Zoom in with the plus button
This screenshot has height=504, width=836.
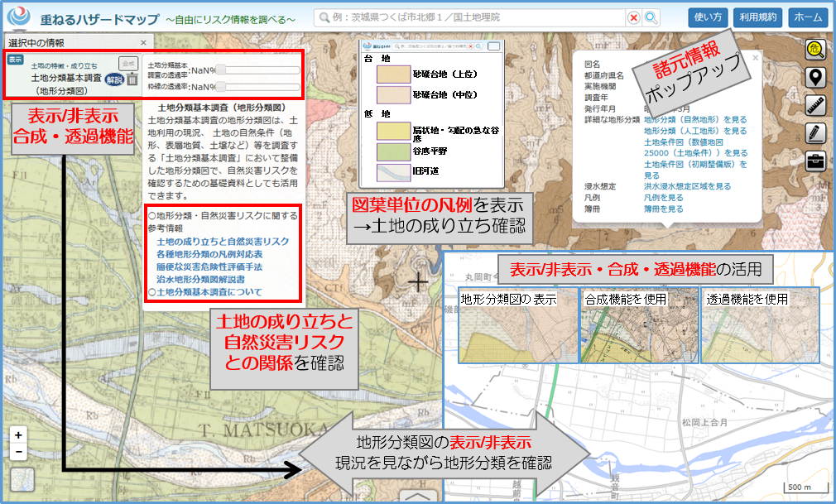[x=18, y=434]
